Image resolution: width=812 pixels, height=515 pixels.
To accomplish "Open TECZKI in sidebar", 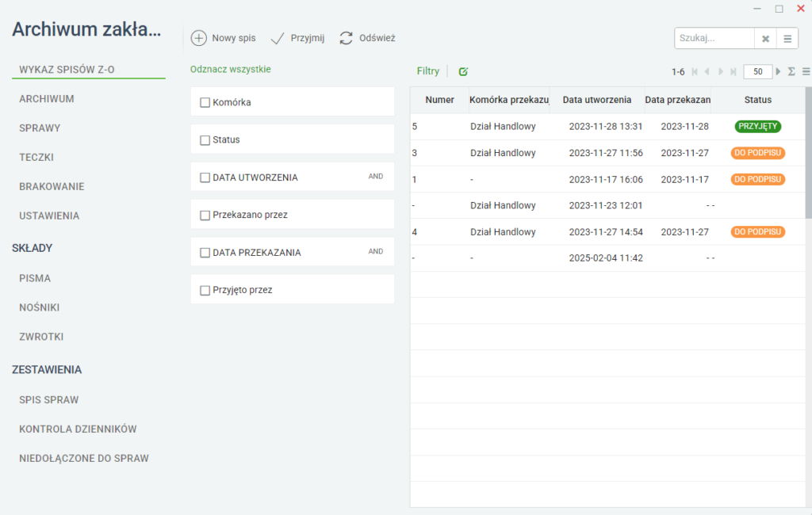I will (36, 158).
